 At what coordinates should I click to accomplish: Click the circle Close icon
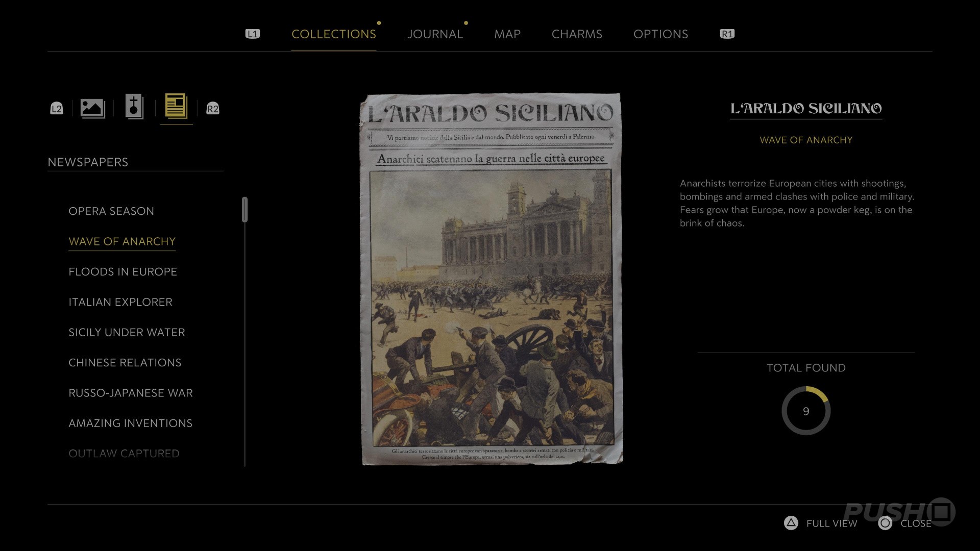[885, 523]
